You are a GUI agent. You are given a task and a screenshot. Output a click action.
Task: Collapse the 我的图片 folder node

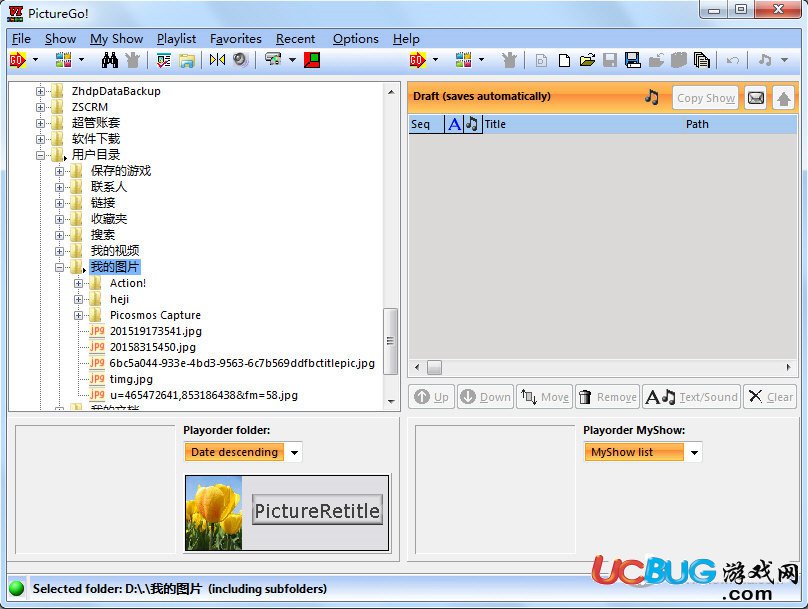point(59,267)
